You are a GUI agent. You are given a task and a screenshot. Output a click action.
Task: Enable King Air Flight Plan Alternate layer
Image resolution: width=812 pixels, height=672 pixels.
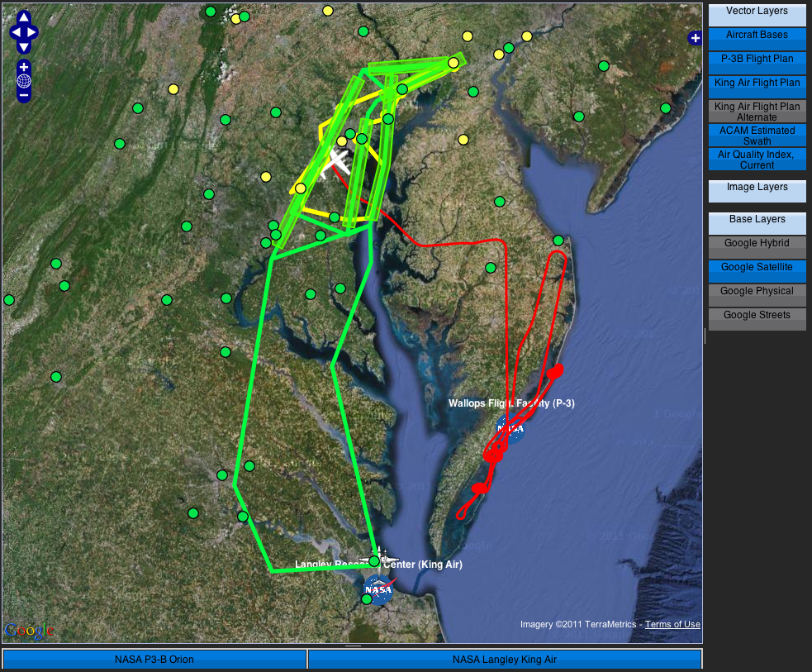coord(757,112)
